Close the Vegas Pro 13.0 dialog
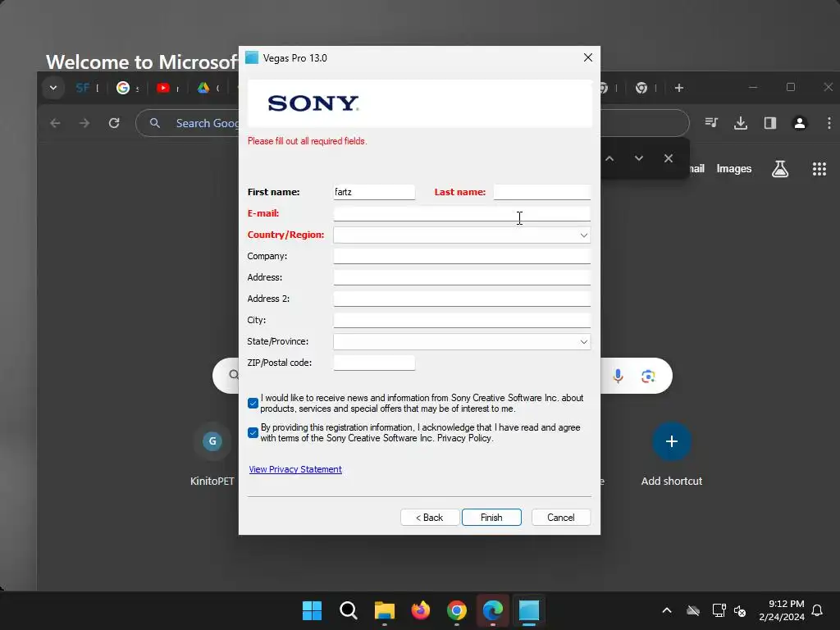This screenshot has width=840, height=630. (587, 57)
